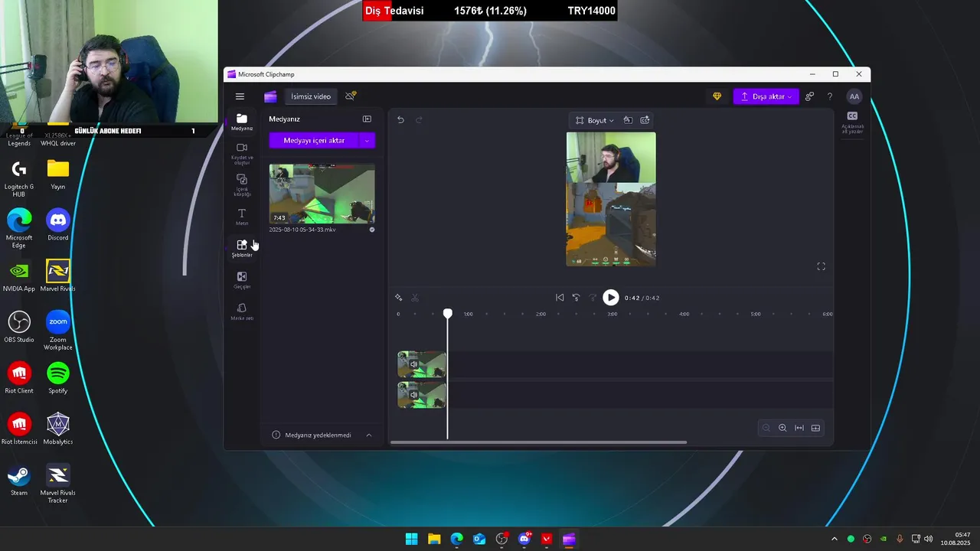This screenshot has height=551, width=980.
Task: Open Discord from the desktop
Action: point(58,224)
